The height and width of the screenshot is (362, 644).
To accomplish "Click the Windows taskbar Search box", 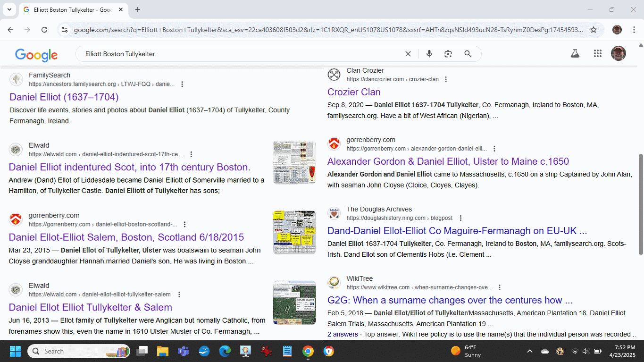I will (78, 351).
